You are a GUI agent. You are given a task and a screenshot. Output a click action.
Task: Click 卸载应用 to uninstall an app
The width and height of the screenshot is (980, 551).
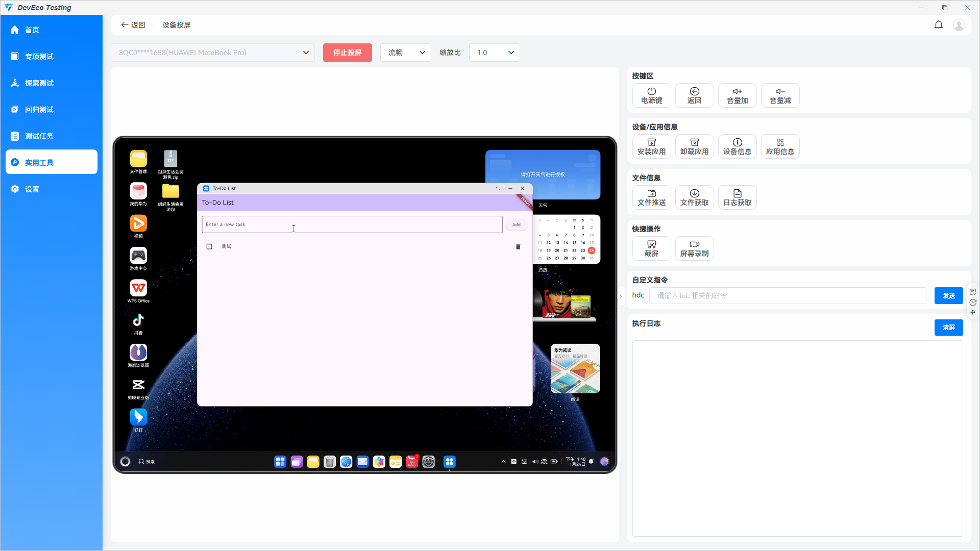pos(694,146)
